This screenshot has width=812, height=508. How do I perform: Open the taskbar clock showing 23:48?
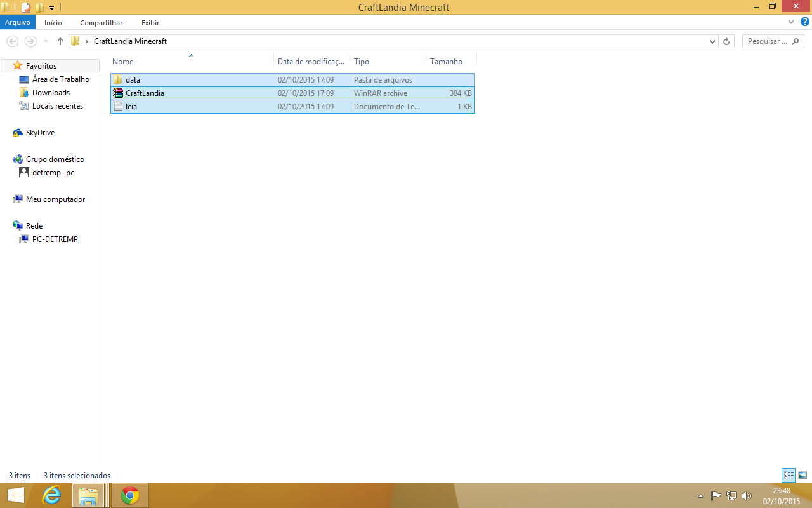coord(782,495)
